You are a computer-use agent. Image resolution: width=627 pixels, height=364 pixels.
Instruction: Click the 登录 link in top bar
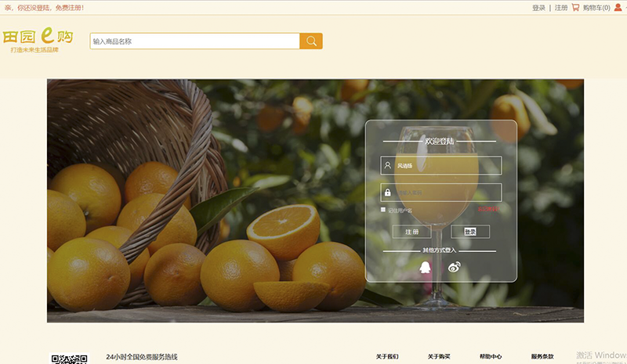tap(538, 8)
